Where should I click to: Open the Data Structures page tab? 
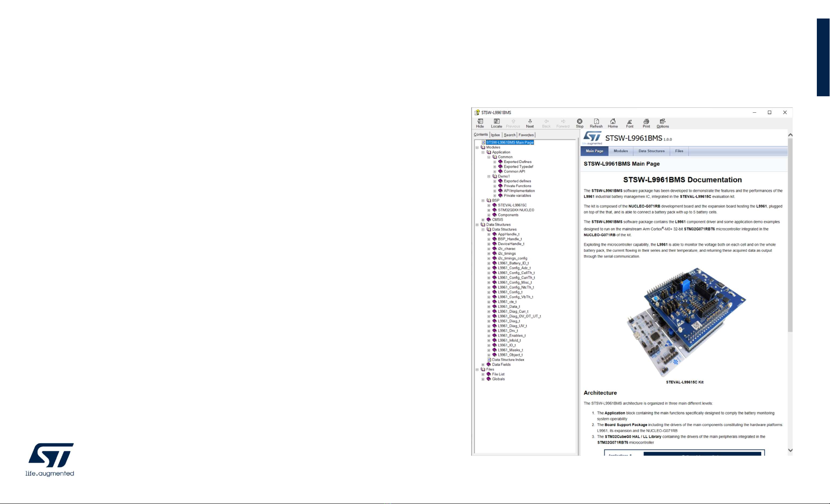(x=651, y=151)
